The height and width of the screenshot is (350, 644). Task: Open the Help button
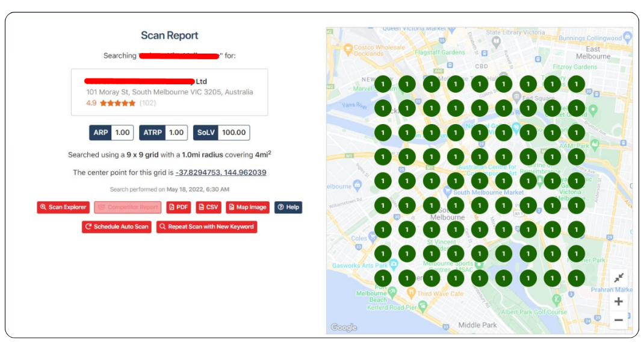pos(288,207)
